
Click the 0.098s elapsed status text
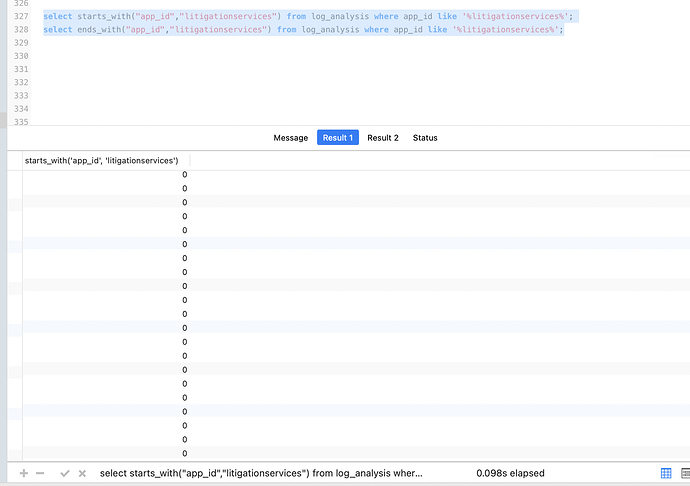tap(510, 473)
